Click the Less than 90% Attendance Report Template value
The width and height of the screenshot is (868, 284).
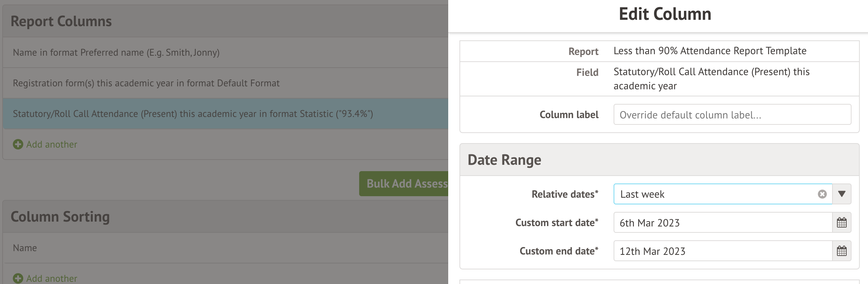click(x=710, y=51)
